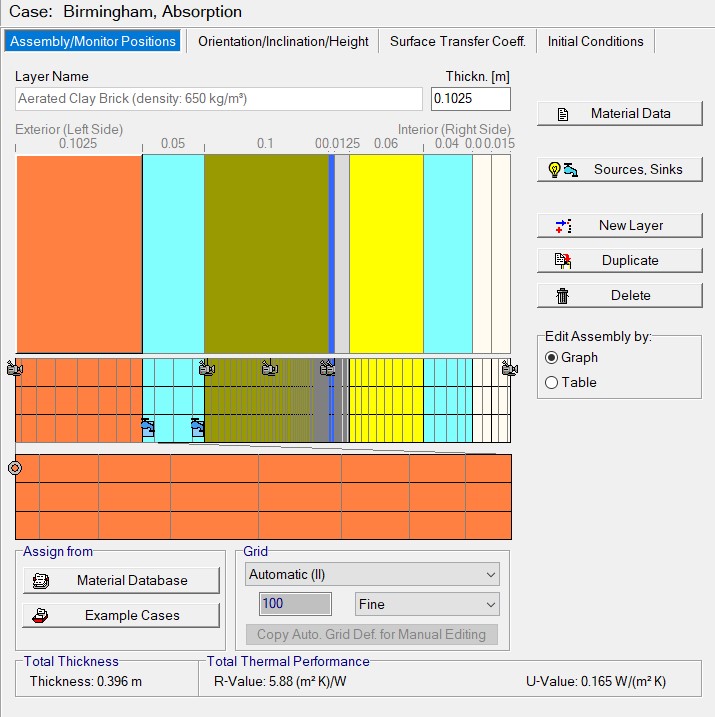Image resolution: width=715 pixels, height=717 pixels.
Task: Delete the selected layer
Action: click(x=619, y=295)
